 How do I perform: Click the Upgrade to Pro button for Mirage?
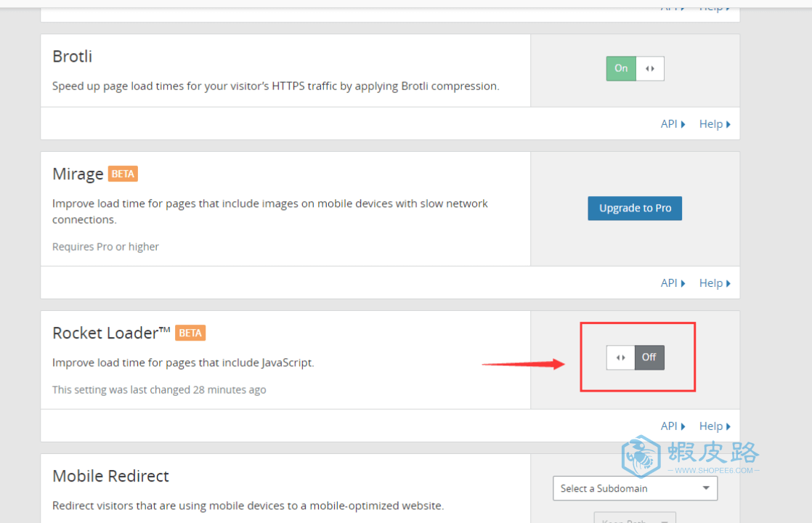[635, 208]
